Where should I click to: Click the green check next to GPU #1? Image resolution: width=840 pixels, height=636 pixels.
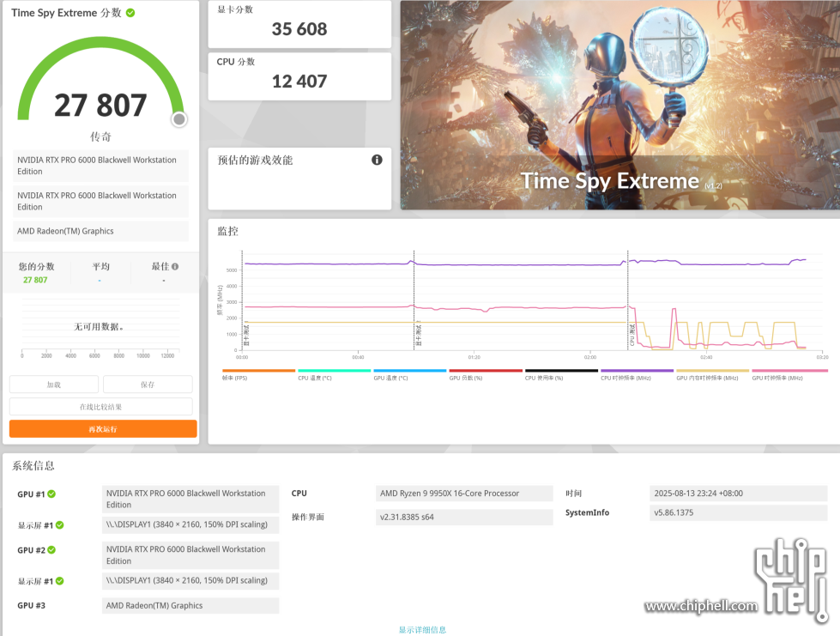pyautogui.click(x=51, y=494)
